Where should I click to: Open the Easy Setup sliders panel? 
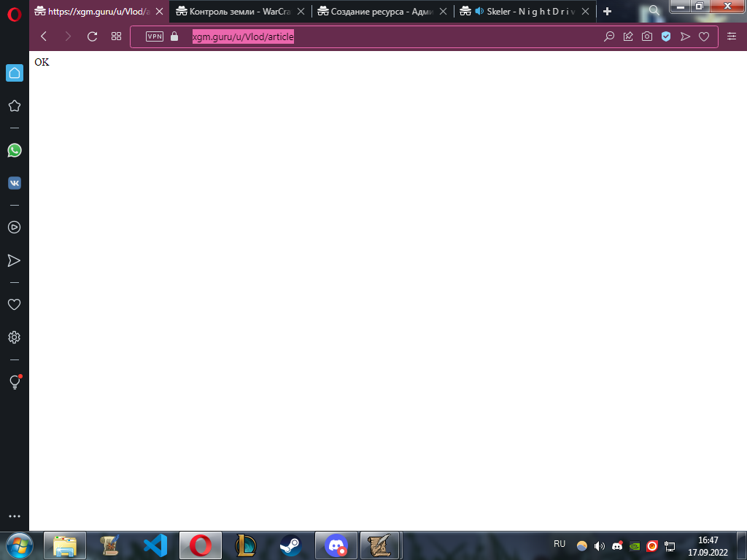(732, 36)
